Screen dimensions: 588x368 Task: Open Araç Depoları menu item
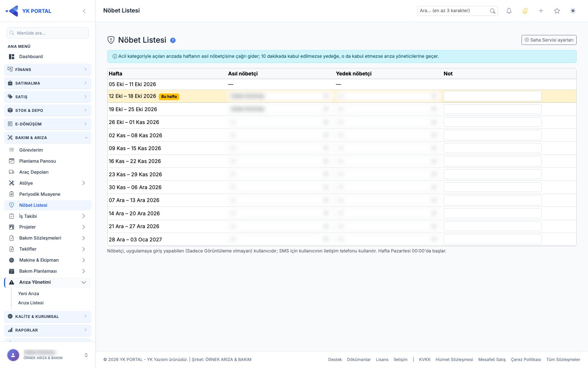tap(48, 172)
